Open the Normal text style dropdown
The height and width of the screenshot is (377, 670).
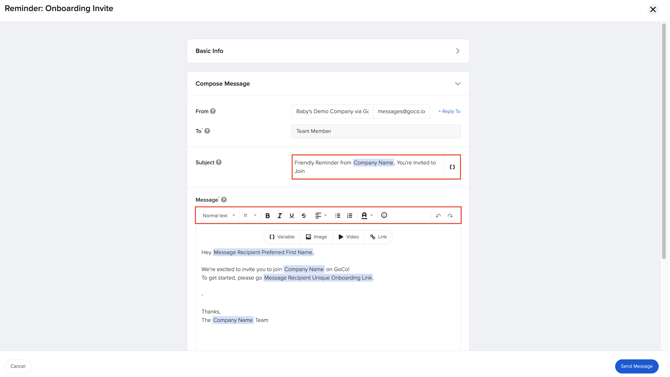218,215
